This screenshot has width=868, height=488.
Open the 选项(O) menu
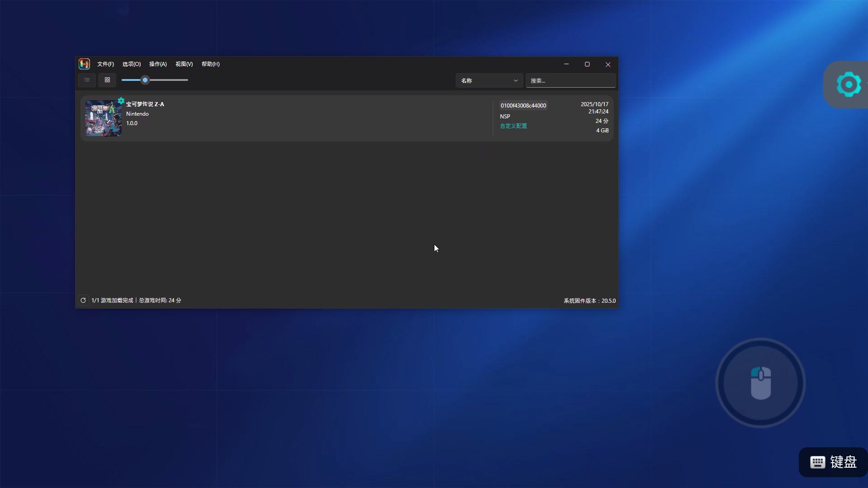tap(132, 64)
